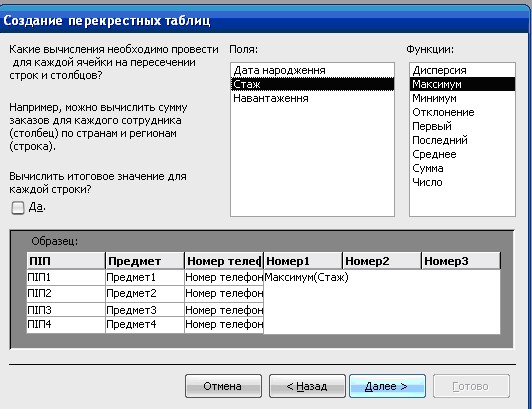Image resolution: width=532 pixels, height=409 pixels.
Task: Click the Максимум(Стаж) sample cell
Action: coord(306,277)
